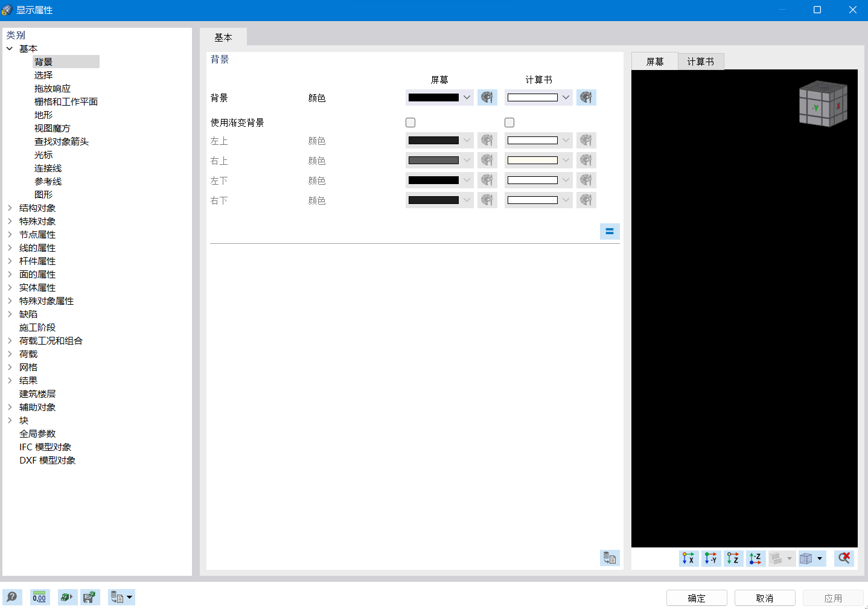
Task: Enable 使用渐变背景 for 屏幕 column
Action: (410, 122)
